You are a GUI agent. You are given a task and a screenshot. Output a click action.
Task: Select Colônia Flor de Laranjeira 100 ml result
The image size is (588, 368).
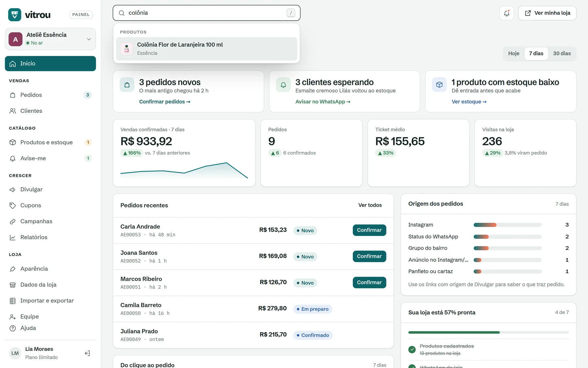coord(206,49)
